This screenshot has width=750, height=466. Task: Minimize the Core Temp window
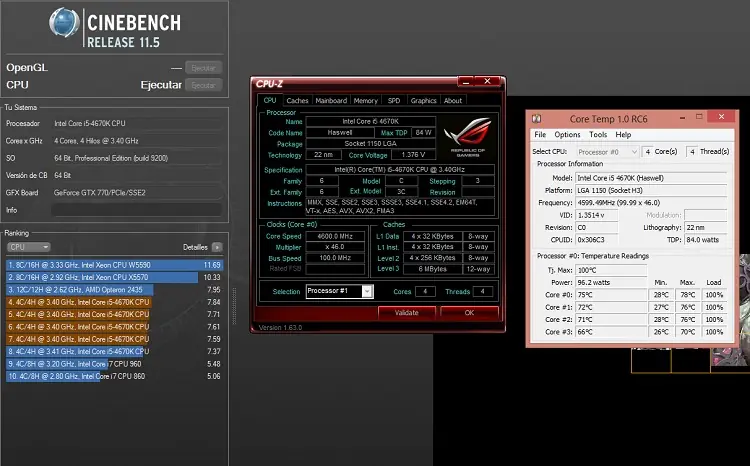[x=683, y=117]
